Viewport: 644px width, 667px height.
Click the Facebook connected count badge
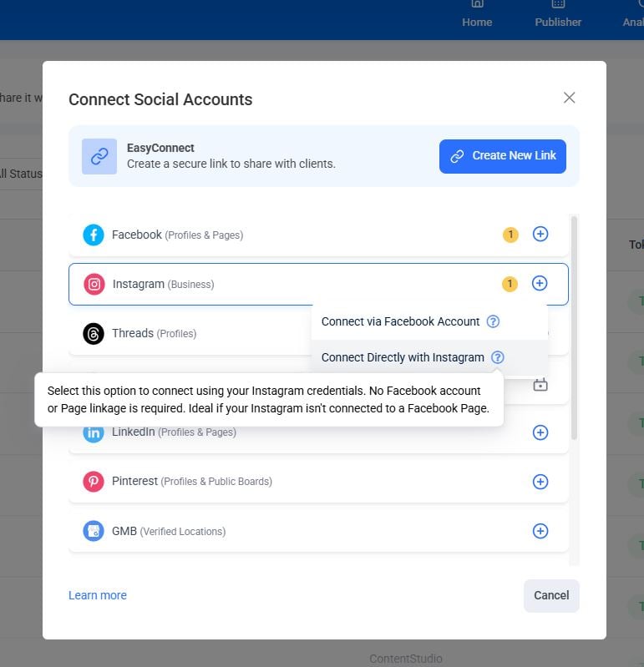[x=510, y=235]
